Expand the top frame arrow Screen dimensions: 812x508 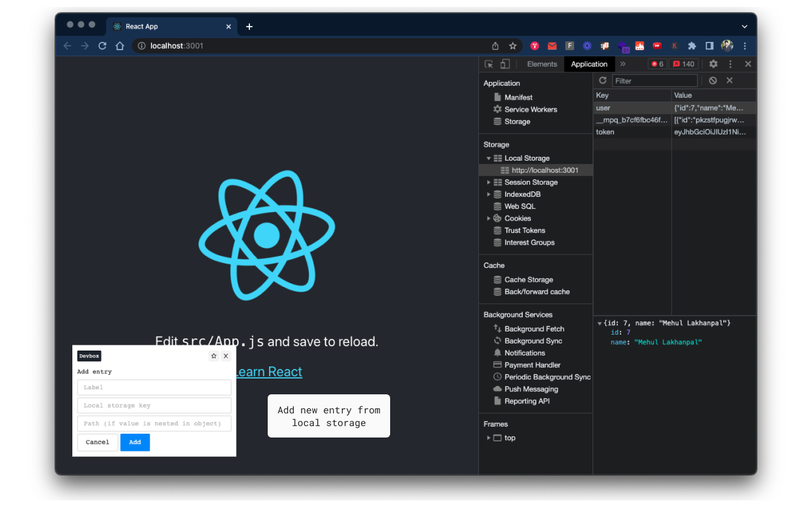[488, 438]
